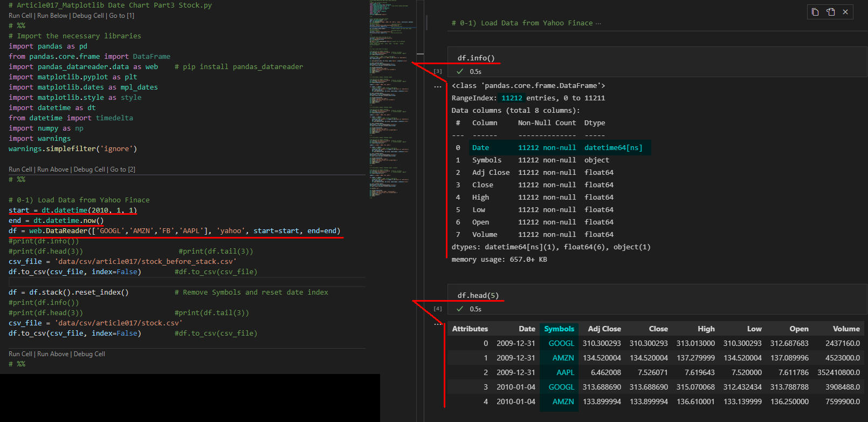Click 'pip install pandas_datareader' comment
This screenshot has width=868, height=422.
[239, 67]
